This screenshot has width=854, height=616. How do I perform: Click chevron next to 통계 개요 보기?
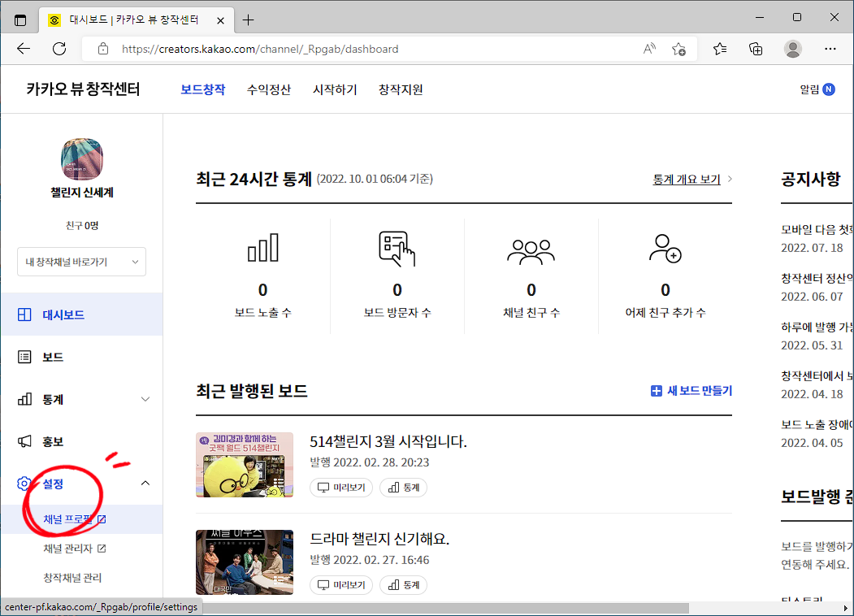point(730,179)
